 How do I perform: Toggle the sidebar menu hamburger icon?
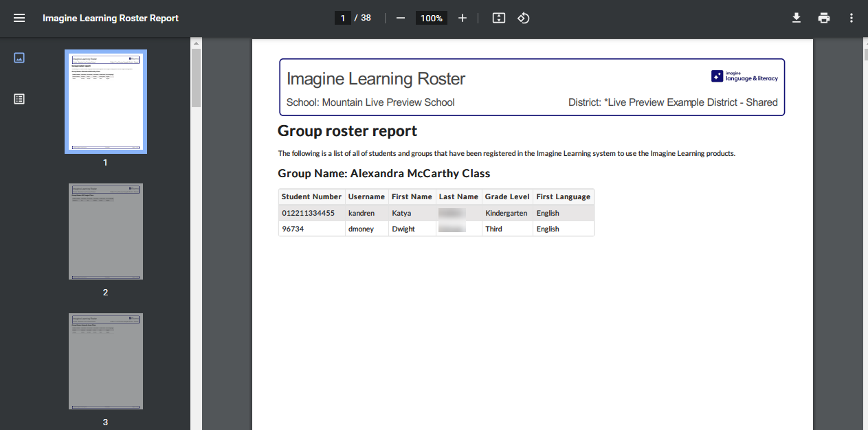[19, 18]
